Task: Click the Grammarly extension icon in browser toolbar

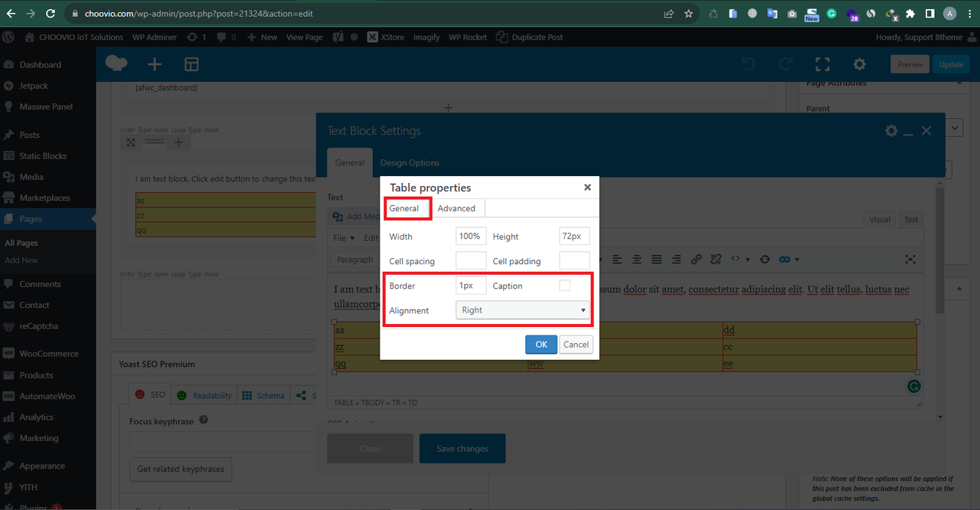Action: coord(831,14)
